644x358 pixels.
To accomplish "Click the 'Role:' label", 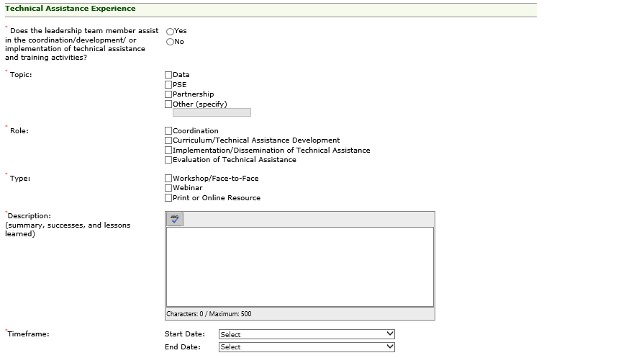I will pos(19,130).
